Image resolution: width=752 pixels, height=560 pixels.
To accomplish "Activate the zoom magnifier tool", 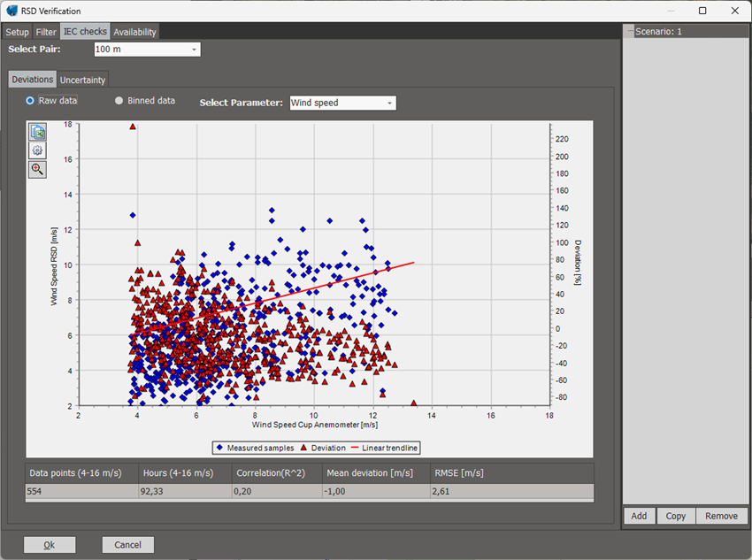I will 37,169.
